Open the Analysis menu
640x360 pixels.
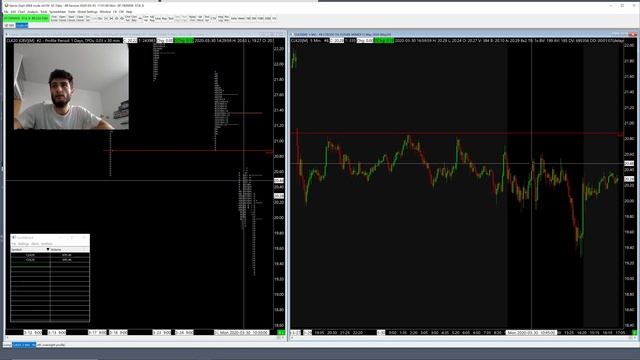tap(32, 12)
